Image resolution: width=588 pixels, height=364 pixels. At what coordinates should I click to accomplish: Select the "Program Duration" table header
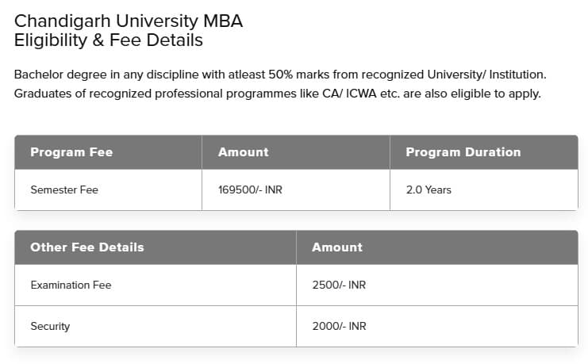click(463, 152)
